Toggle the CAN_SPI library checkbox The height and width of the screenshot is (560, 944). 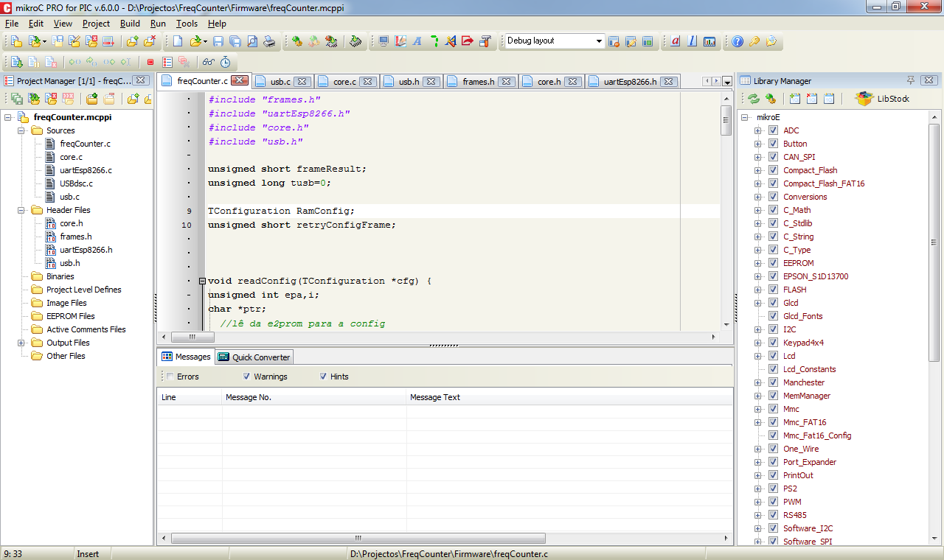click(x=773, y=157)
